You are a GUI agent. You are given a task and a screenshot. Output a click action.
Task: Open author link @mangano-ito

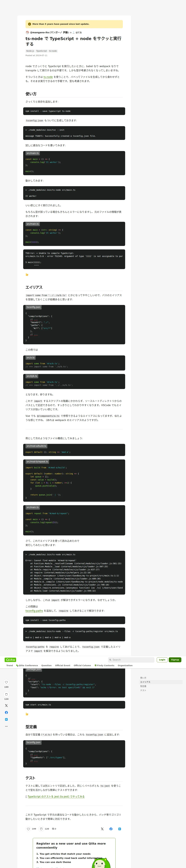tap(49, 32)
